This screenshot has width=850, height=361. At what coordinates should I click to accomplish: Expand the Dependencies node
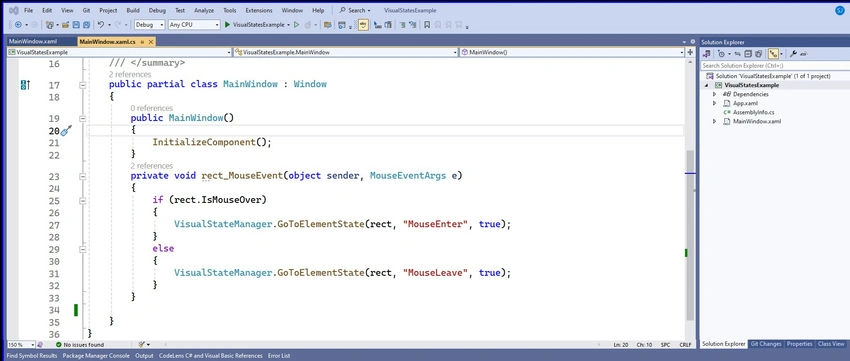(714, 94)
